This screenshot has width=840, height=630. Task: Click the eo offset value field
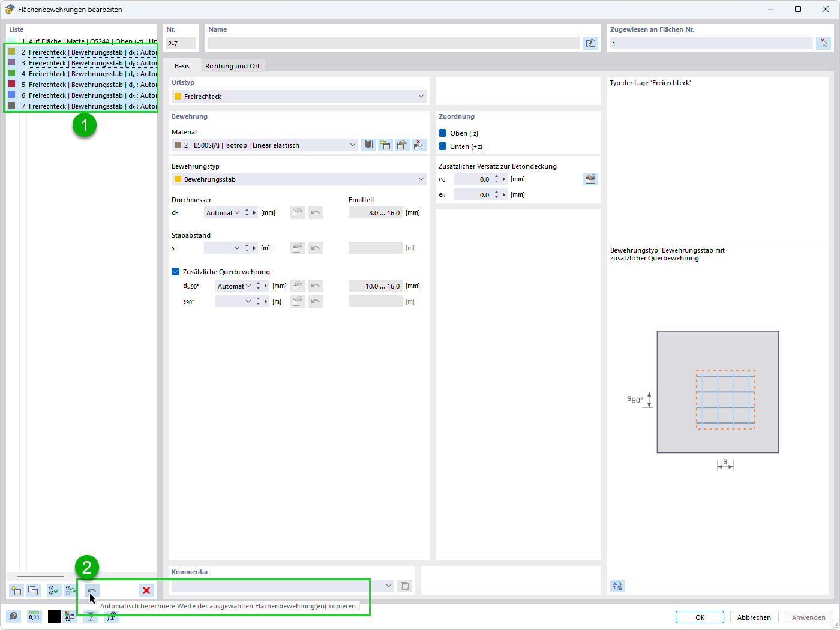tap(473, 179)
